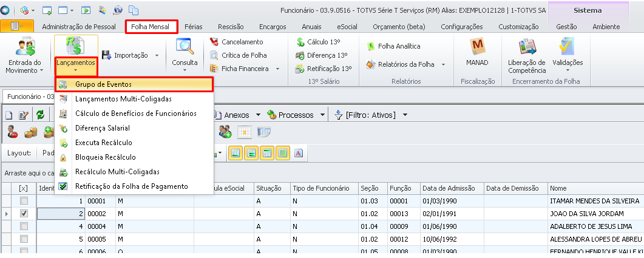
Task: Expand the Entrada do Movimento dropdown arrow
Action: (x=41, y=70)
